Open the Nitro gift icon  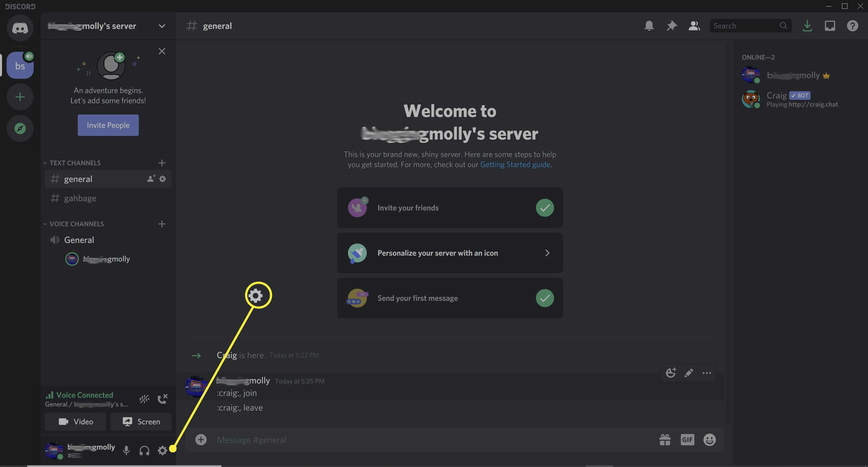[x=665, y=440]
